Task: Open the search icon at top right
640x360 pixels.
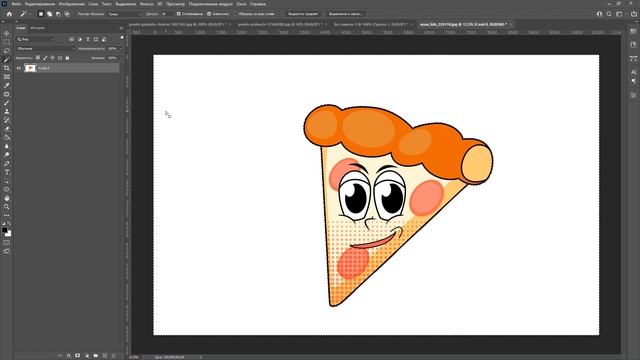Action: coord(609,14)
